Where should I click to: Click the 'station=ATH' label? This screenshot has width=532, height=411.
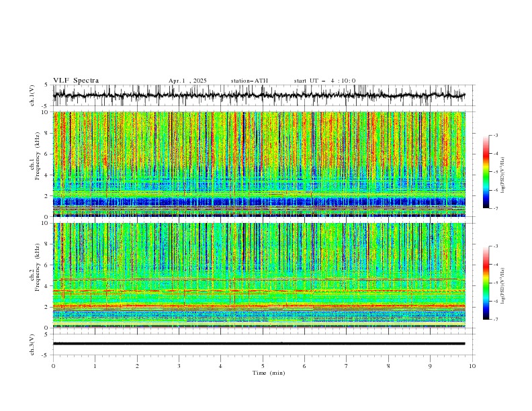[249, 81]
